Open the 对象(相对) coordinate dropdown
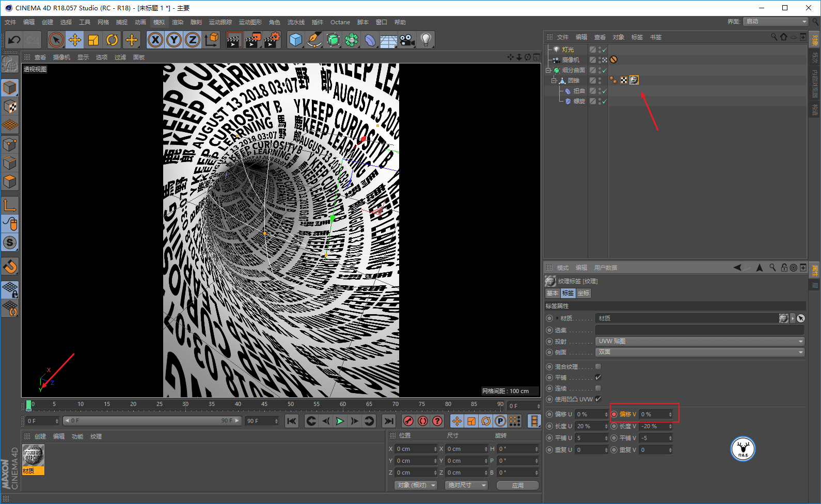Viewport: 821px width, 504px height. point(416,485)
